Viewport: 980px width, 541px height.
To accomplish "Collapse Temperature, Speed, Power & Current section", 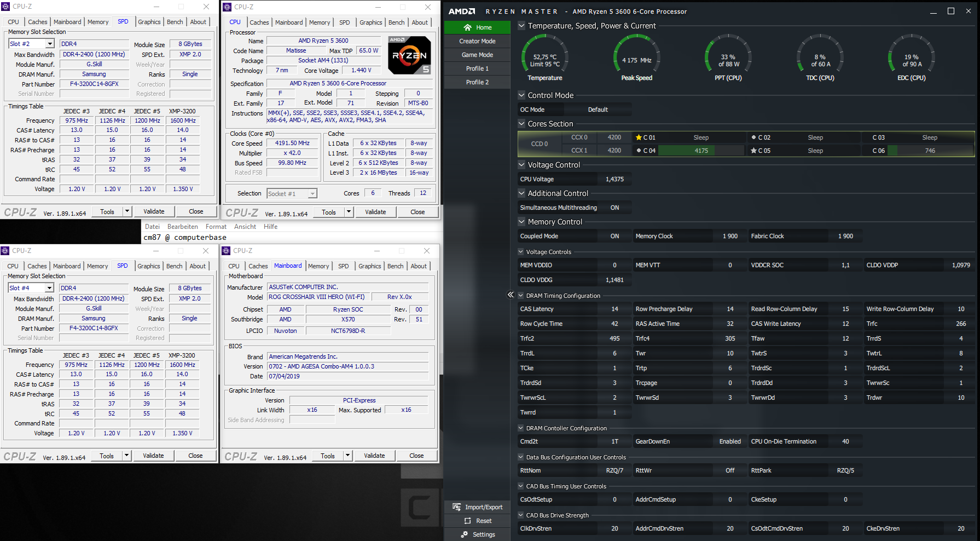I will pos(521,26).
